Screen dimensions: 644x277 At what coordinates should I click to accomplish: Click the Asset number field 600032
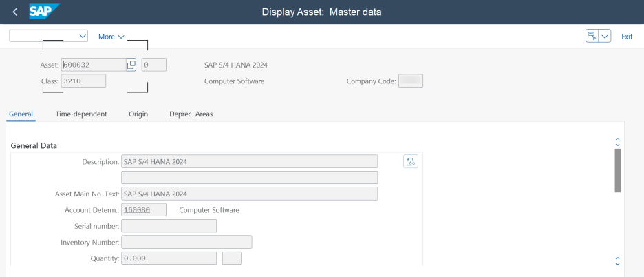click(x=94, y=65)
